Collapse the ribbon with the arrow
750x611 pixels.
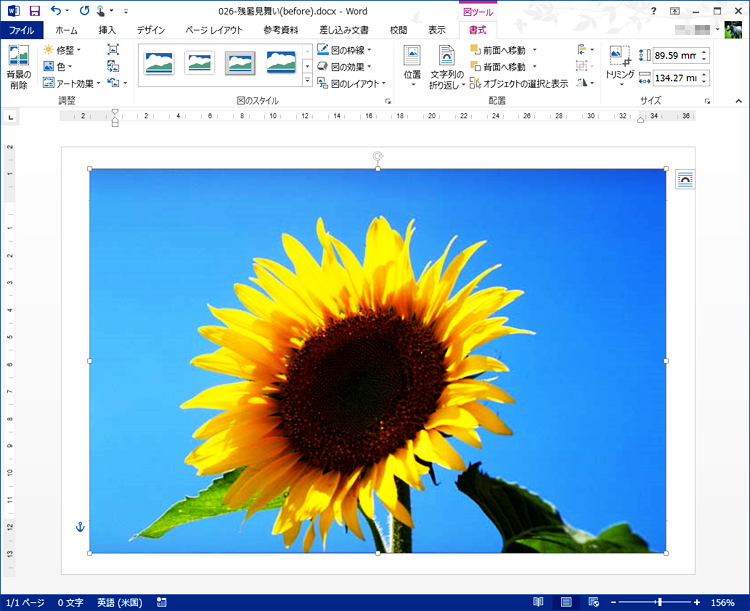(739, 101)
